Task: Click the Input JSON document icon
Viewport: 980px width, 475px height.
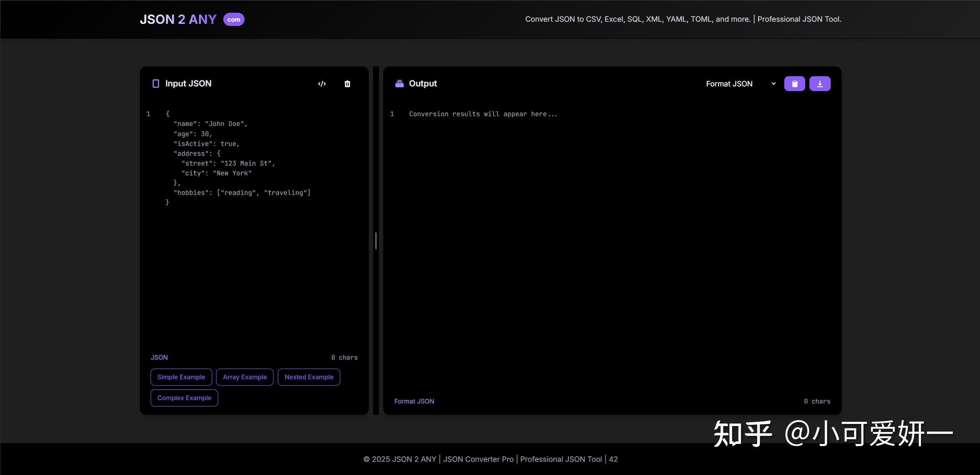Action: click(156, 84)
